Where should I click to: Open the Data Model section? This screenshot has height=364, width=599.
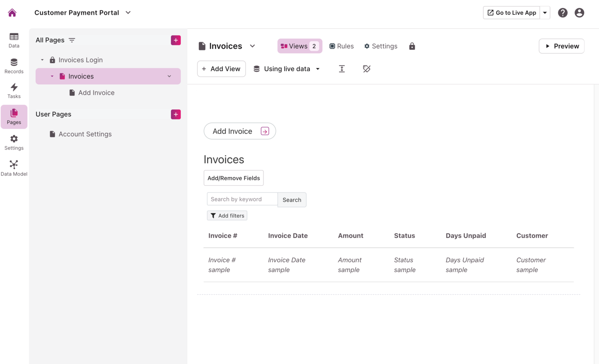(14, 168)
